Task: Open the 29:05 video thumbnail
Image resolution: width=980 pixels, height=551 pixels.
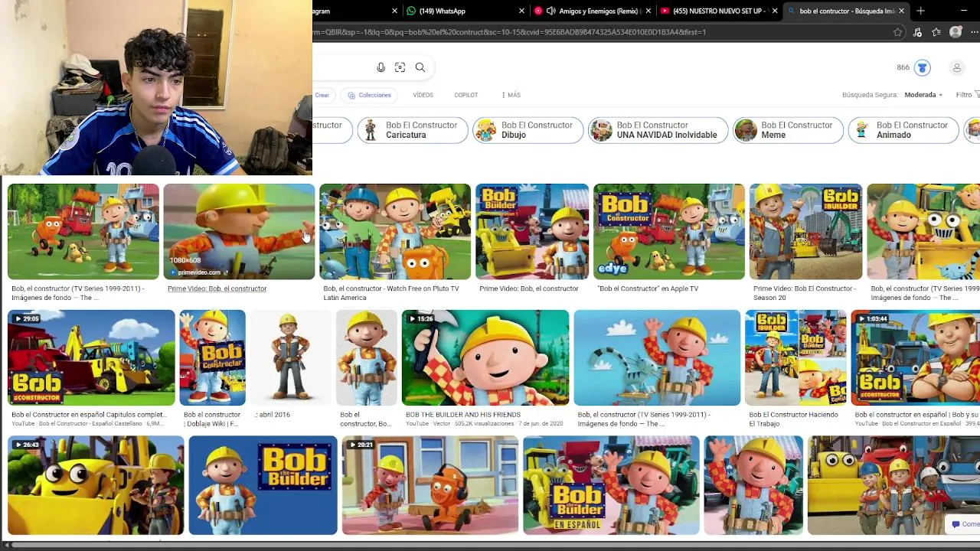Action: click(x=91, y=357)
